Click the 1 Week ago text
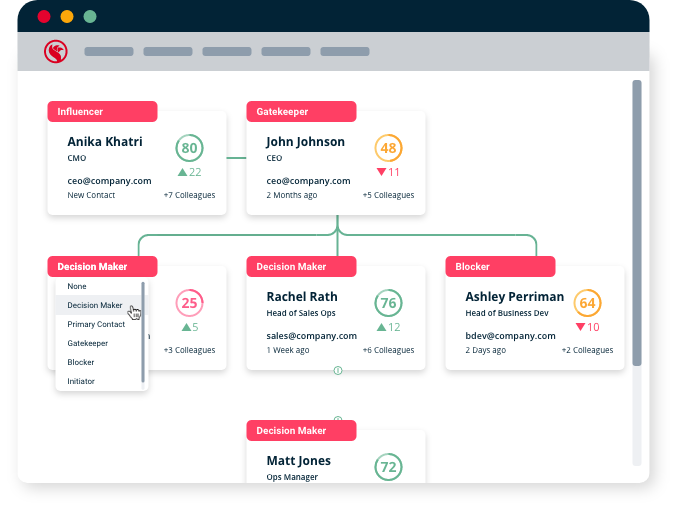This screenshot has width=677, height=511. (x=288, y=350)
